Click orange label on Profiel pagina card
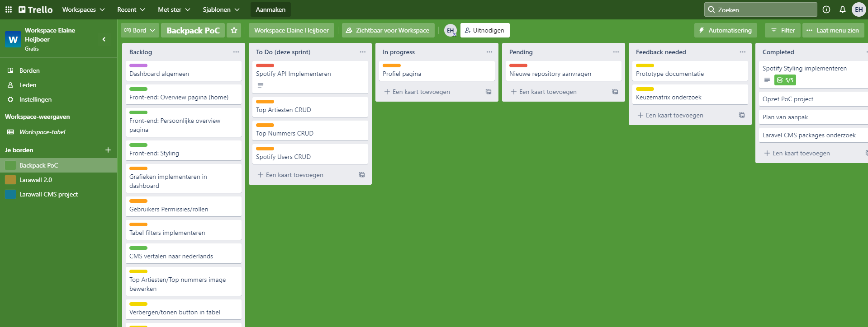The height and width of the screenshot is (327, 868). [392, 65]
